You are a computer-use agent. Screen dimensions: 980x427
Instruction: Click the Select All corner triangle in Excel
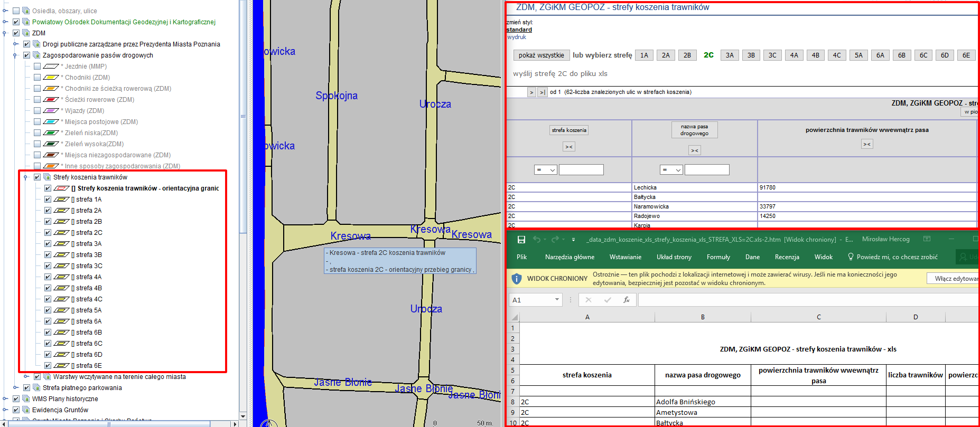coord(514,317)
